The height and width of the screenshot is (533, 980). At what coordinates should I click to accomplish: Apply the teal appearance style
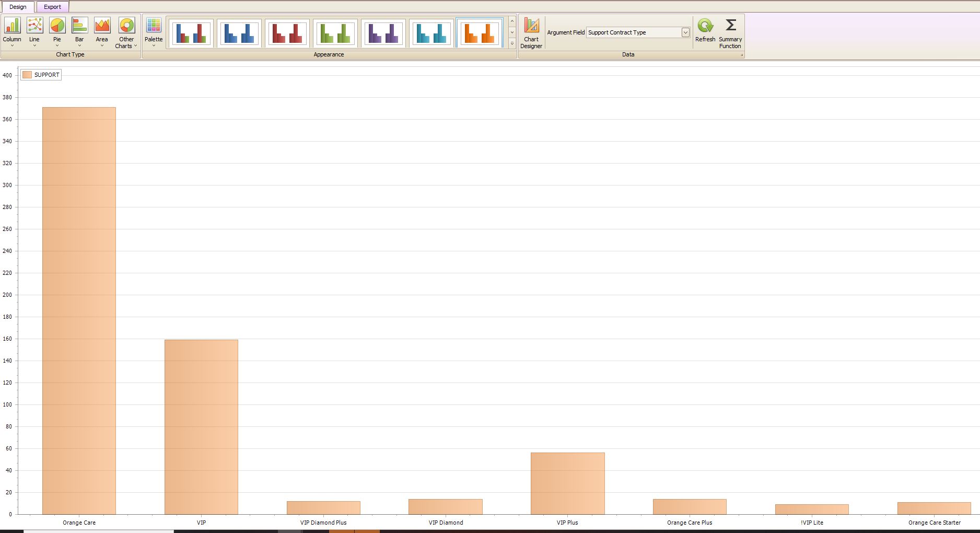(431, 33)
